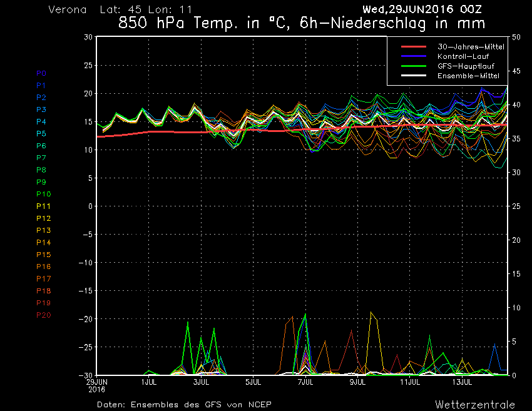Pick the P13 member label

pyautogui.click(x=43, y=230)
